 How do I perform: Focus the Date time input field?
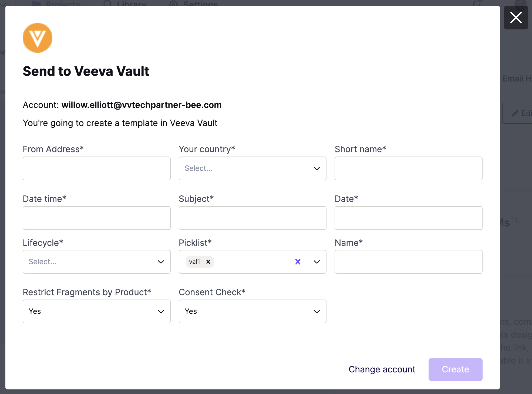coord(97,218)
